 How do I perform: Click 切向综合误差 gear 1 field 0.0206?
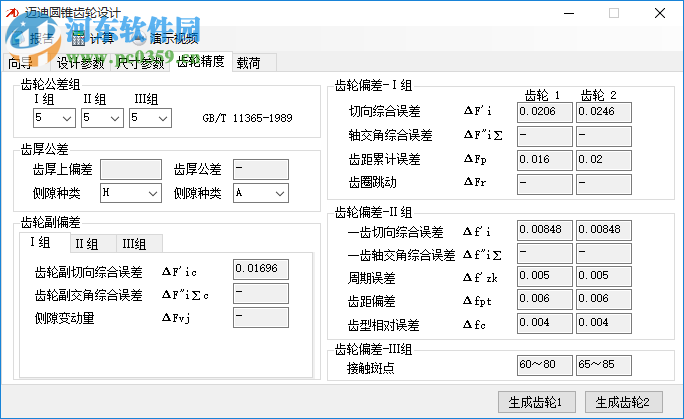click(544, 112)
